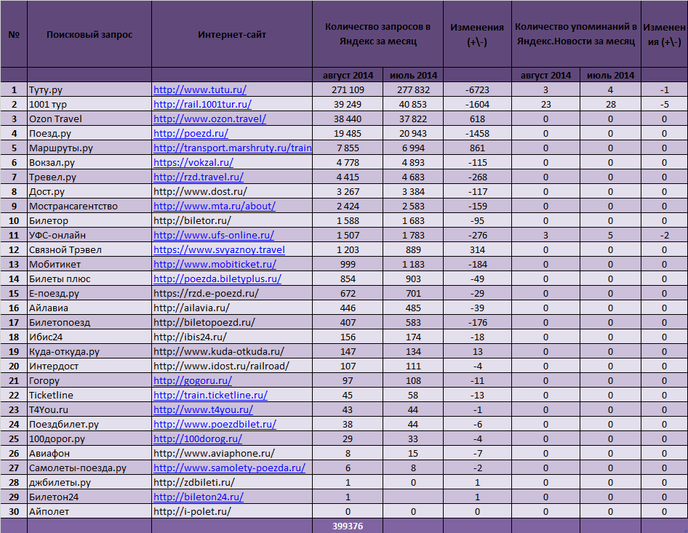This screenshot has width=688, height=533.
Task: Follow the http://www.ozon.travel/ hyperlink
Action: 210,119
